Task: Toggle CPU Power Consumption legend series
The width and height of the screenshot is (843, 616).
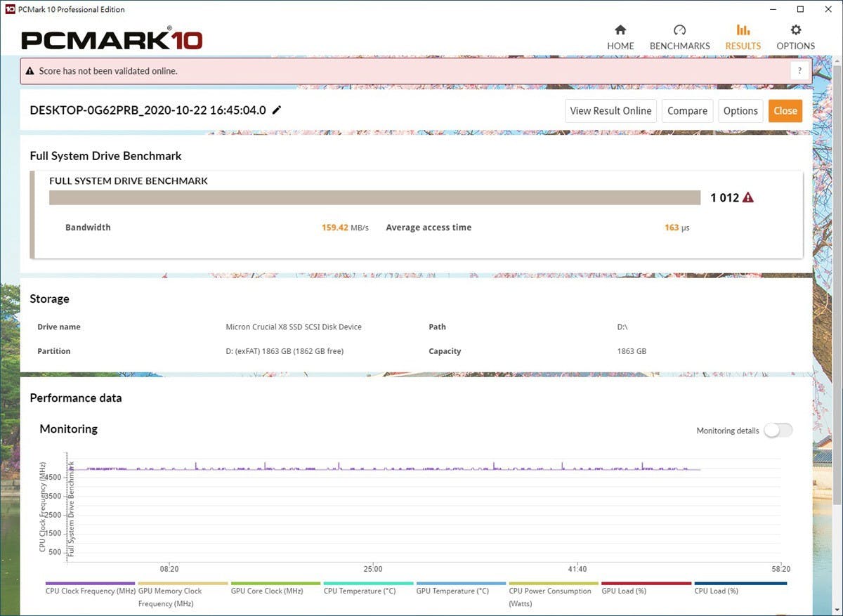Action: [554, 596]
